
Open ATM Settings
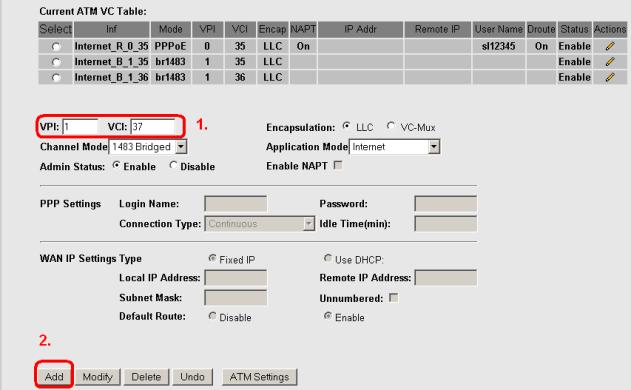[x=260, y=377]
